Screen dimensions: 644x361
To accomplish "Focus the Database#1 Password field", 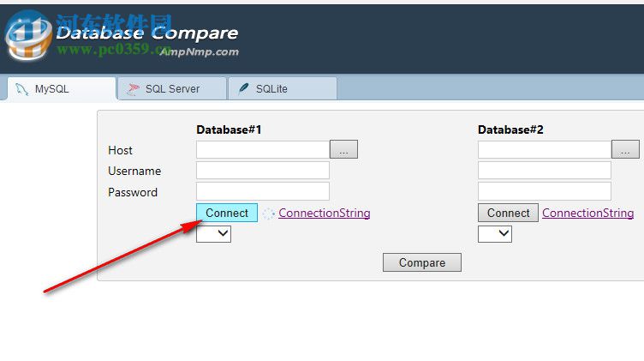I will coord(263,191).
